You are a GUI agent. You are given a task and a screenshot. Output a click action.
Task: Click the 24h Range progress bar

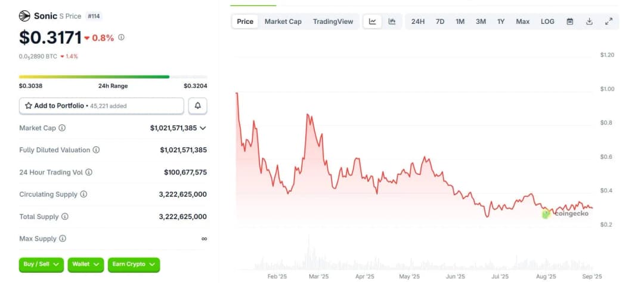(x=113, y=76)
